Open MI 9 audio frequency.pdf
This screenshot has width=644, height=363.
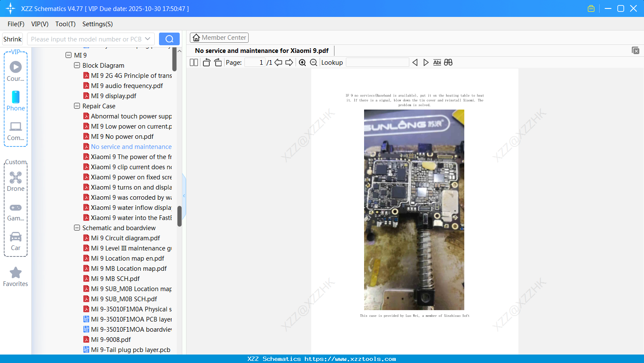pyautogui.click(x=127, y=86)
